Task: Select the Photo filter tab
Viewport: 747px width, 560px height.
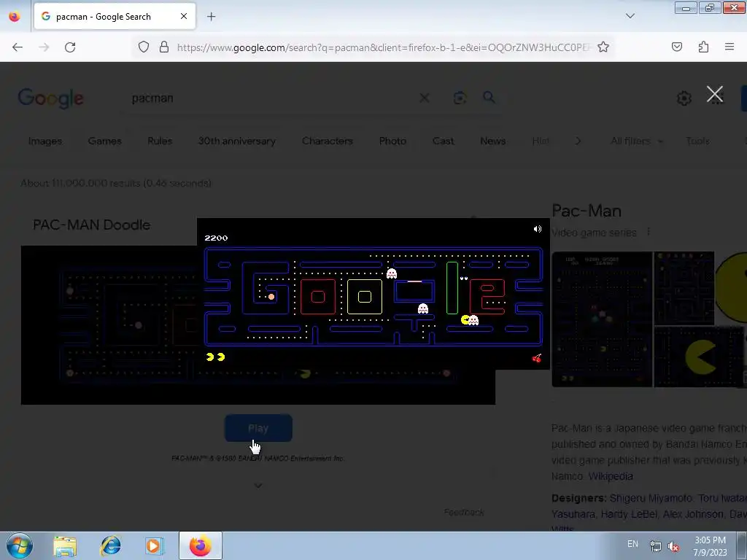Action: (x=392, y=141)
